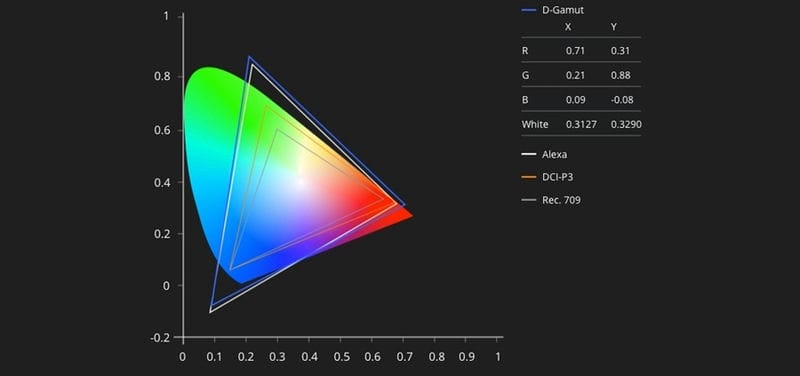Click the R row Y value 0.31

(620, 51)
